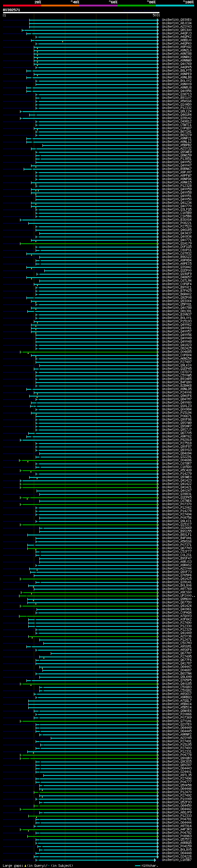
Task: Select the UniRef100_Q41234 entry
Action: point(177,203)
